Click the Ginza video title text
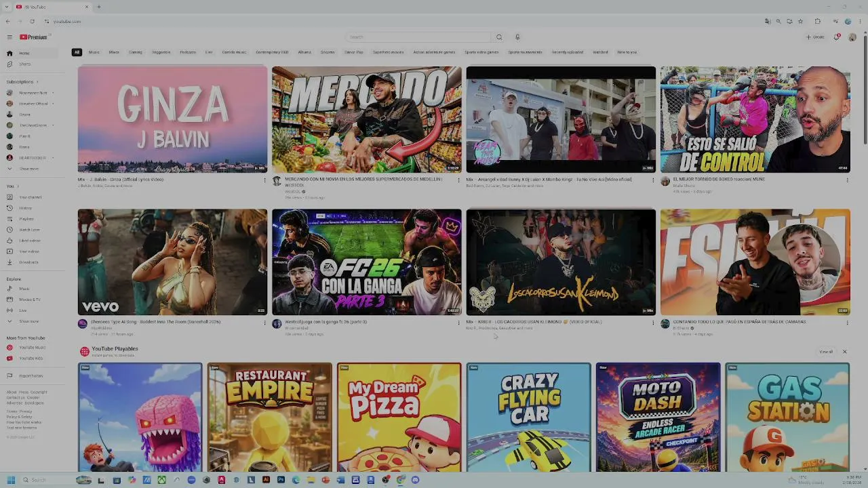This screenshot has width=868, height=488. coord(121,180)
